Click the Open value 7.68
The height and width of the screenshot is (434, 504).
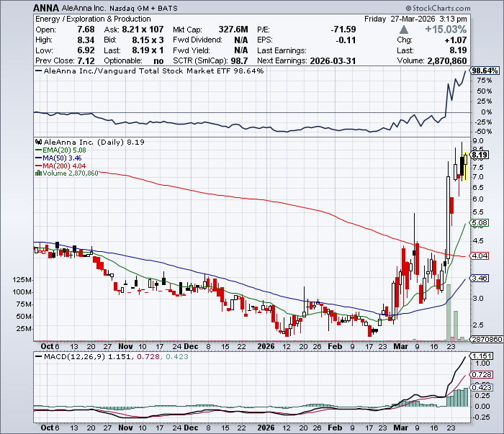[86, 30]
